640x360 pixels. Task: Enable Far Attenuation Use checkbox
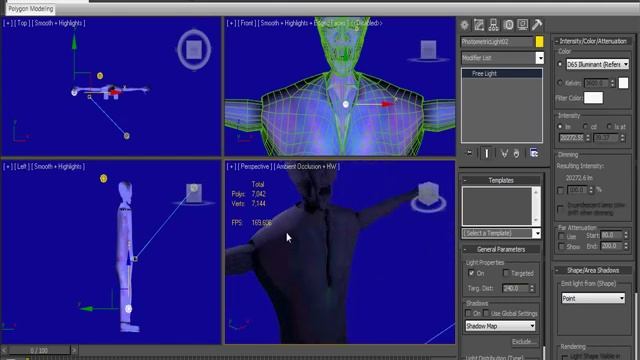[561, 236]
